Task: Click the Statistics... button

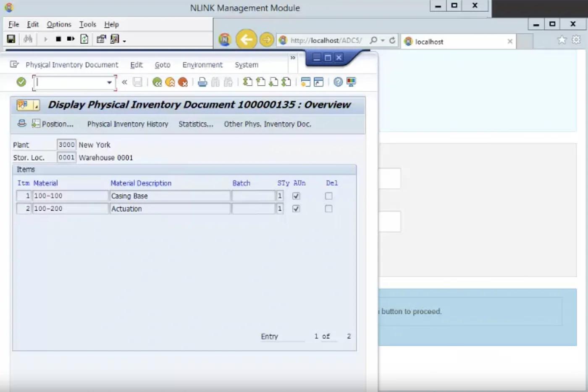Action: [x=196, y=124]
